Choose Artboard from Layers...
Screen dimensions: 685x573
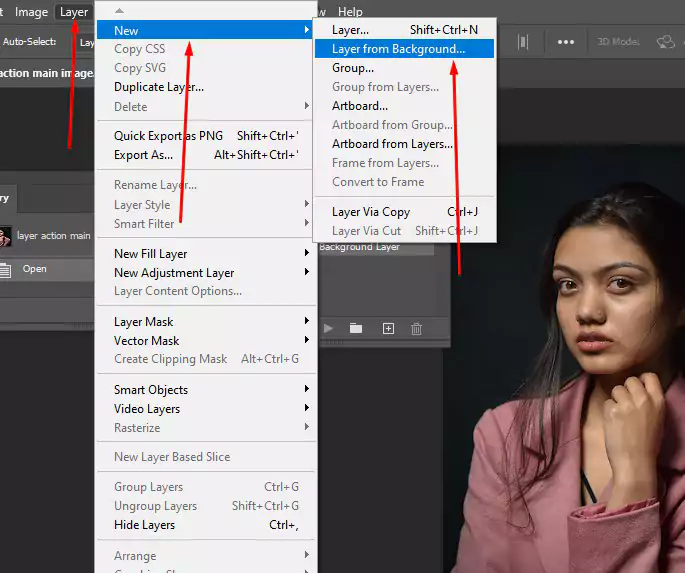coord(405,144)
